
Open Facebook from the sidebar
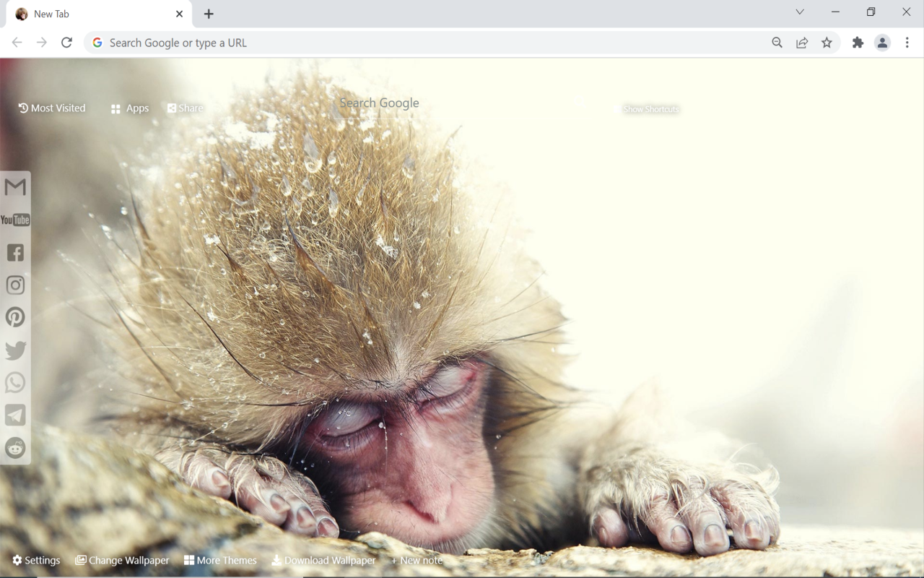pyautogui.click(x=15, y=252)
